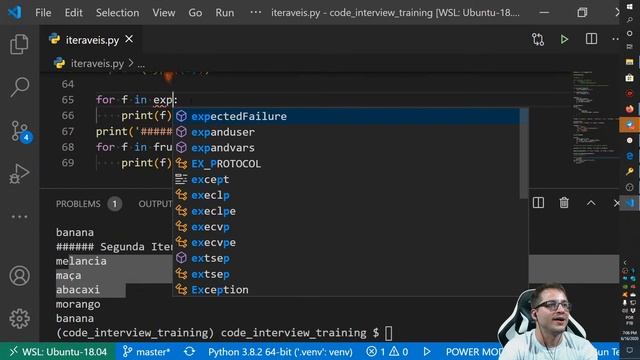Show hidden menu items via ellipsis
This screenshot has width=640, height=360.
(x=256, y=13)
